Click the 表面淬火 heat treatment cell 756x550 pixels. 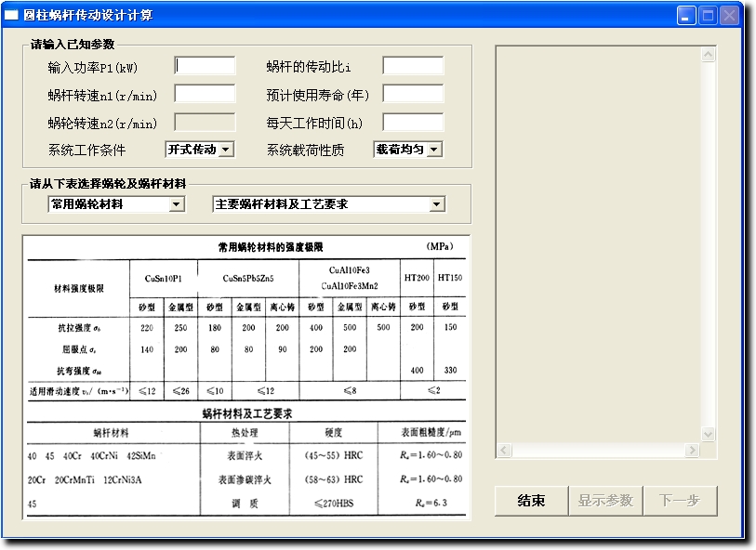[x=245, y=455]
